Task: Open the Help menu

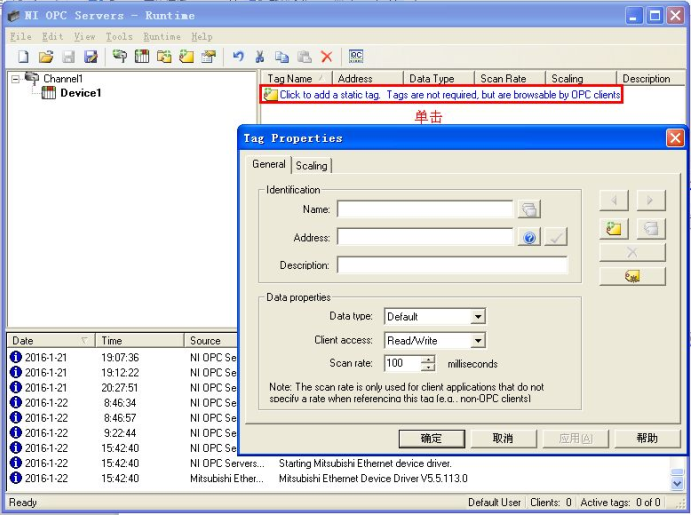Action: click(202, 37)
